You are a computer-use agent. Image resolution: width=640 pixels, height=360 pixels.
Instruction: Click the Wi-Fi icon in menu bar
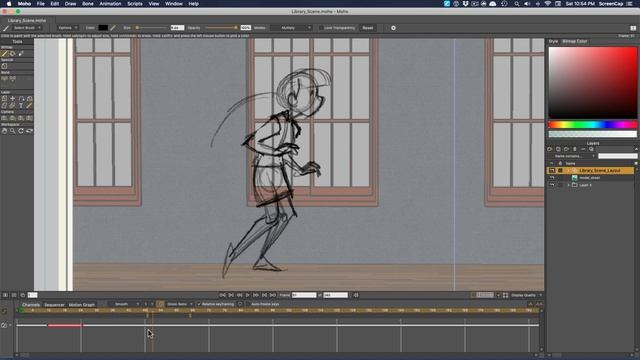click(x=547, y=4)
